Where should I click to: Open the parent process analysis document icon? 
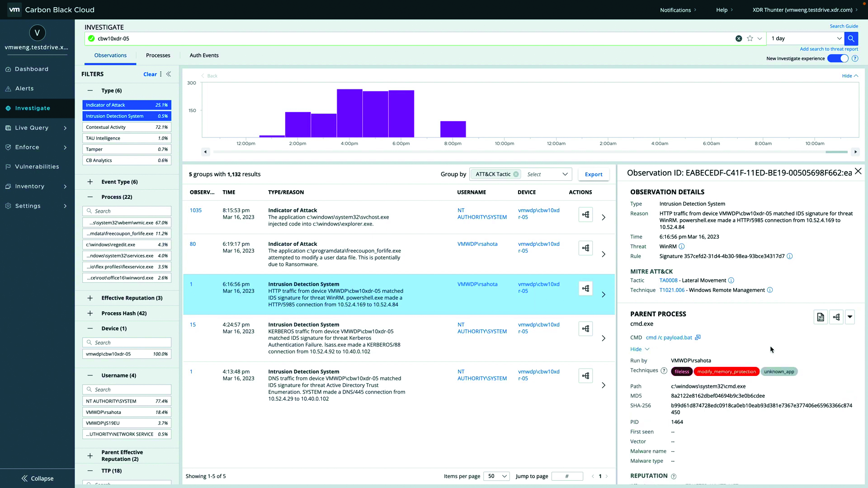tap(821, 317)
